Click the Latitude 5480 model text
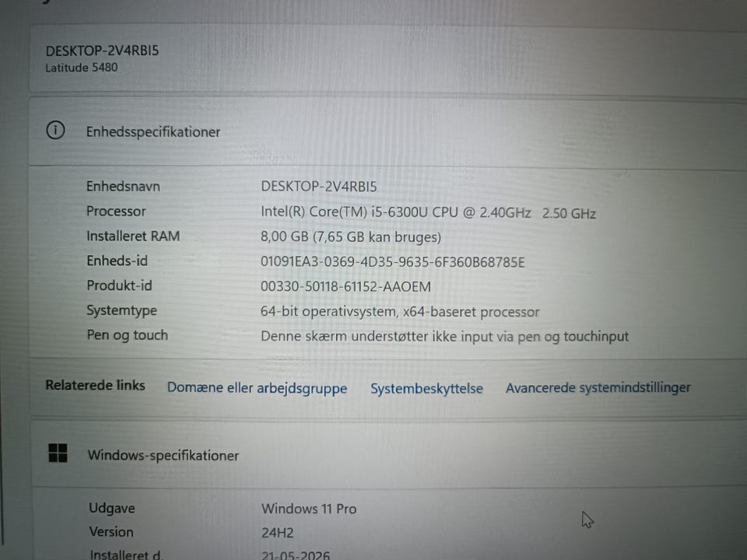 coord(82,68)
